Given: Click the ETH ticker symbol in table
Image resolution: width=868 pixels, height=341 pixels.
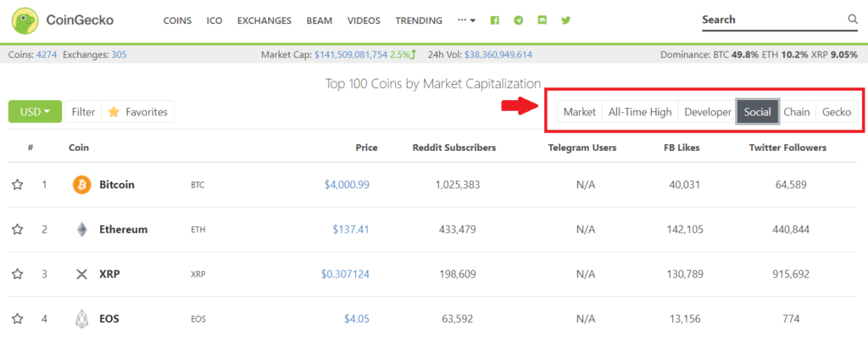Looking at the screenshot, I should 198,230.
